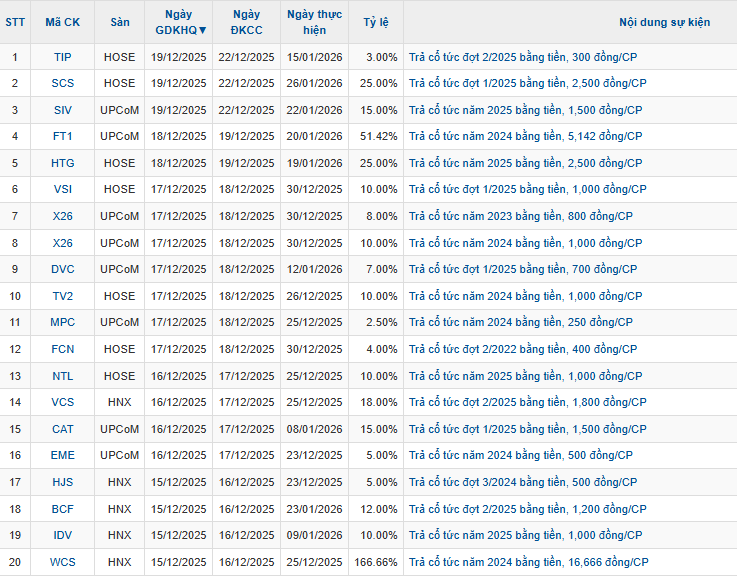Click the DVC stock code
This screenshot has height=579, width=737.
[x=62, y=269]
